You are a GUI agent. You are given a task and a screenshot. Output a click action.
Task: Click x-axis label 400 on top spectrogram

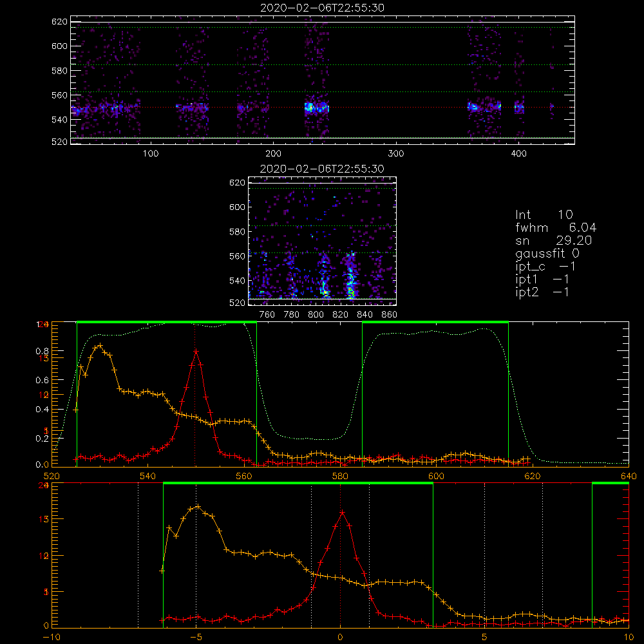point(518,154)
